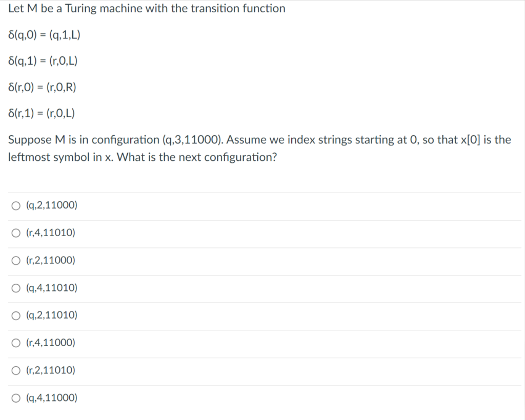Select the radio button for (r,2,11000)
The image size is (525, 420).
[16, 260]
